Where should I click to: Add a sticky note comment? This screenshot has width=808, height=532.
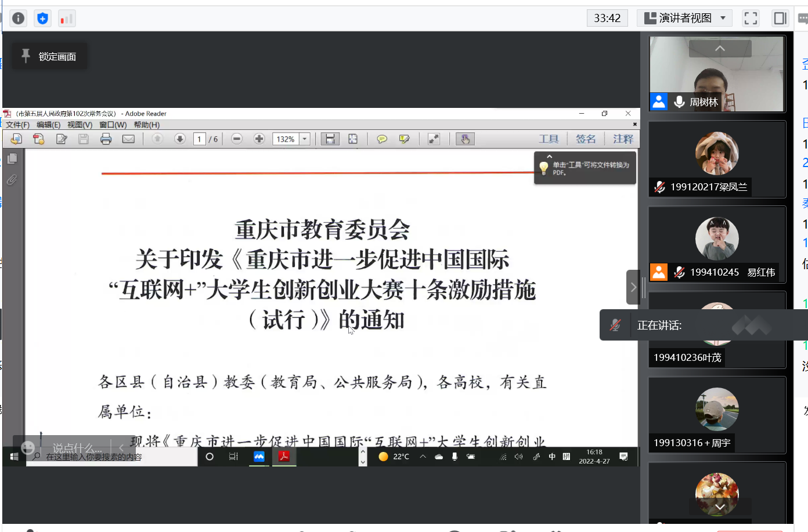[x=382, y=139]
